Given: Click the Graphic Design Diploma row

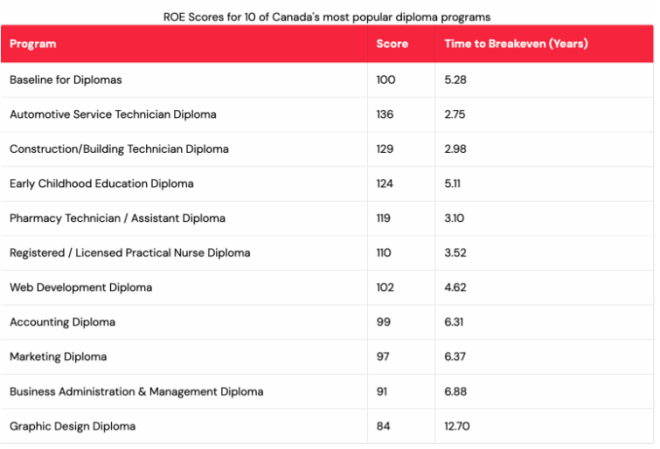Looking at the screenshot, I should tap(327, 426).
